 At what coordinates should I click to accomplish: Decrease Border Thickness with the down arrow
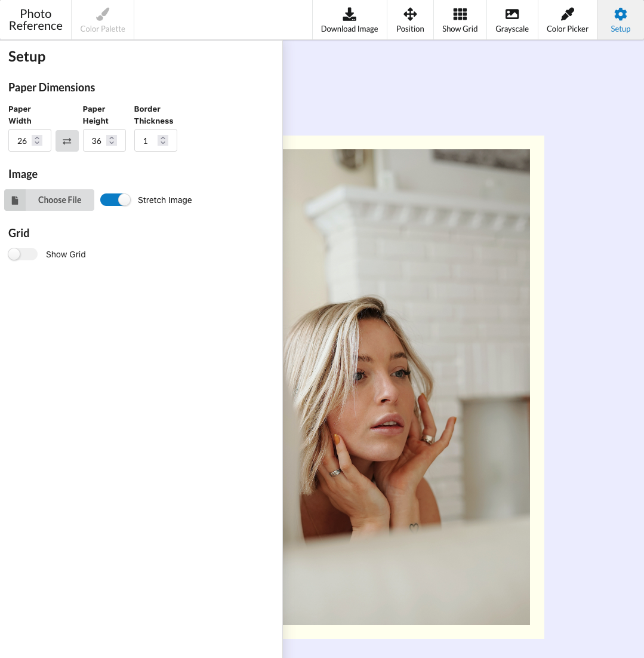click(x=163, y=143)
